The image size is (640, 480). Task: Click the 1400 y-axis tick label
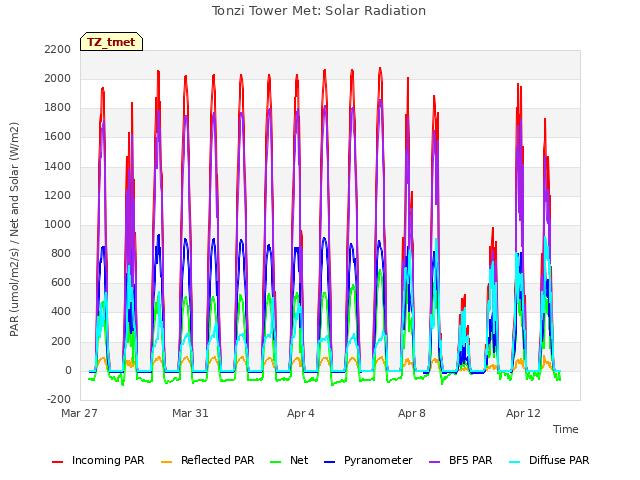58,166
